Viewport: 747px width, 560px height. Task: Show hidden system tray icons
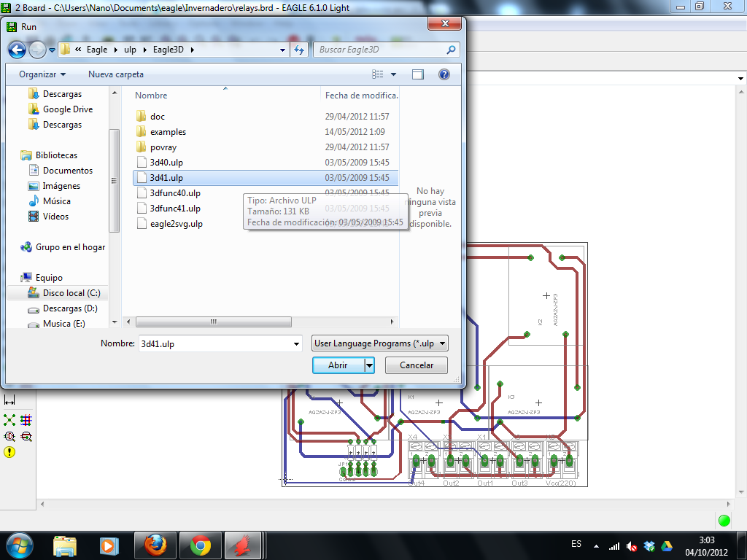click(x=596, y=546)
